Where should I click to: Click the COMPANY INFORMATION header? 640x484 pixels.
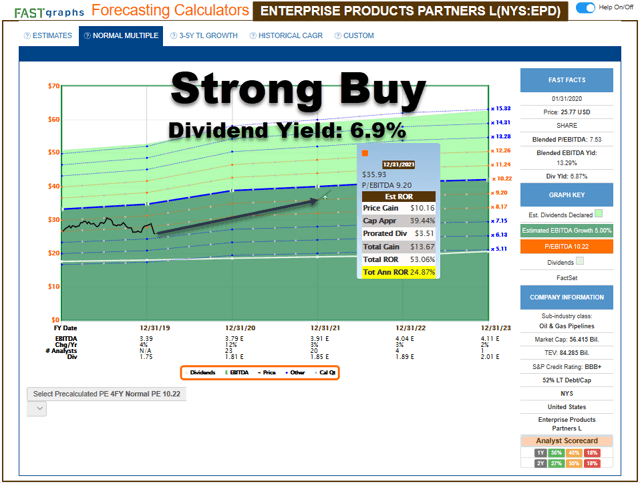(567, 297)
